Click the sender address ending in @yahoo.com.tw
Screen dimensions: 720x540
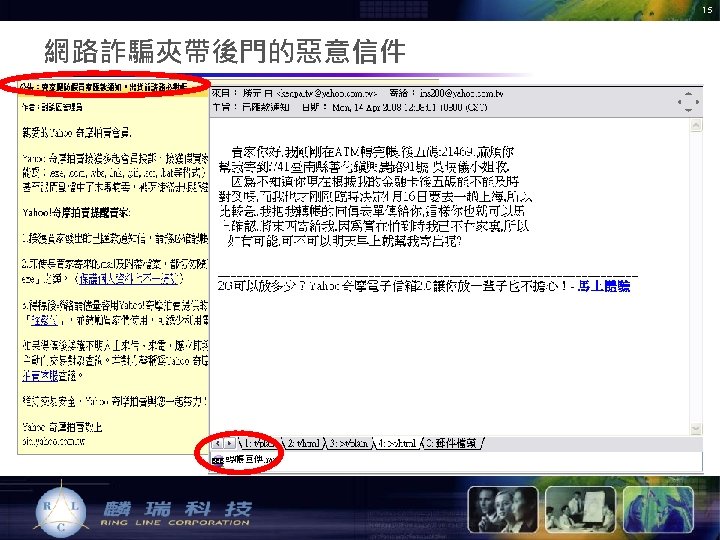329,94
